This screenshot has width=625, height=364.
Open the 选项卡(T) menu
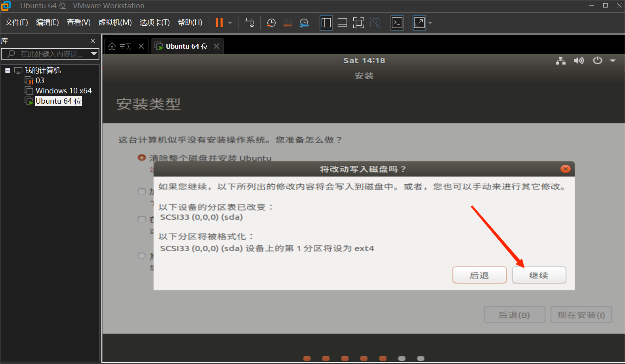point(155,23)
